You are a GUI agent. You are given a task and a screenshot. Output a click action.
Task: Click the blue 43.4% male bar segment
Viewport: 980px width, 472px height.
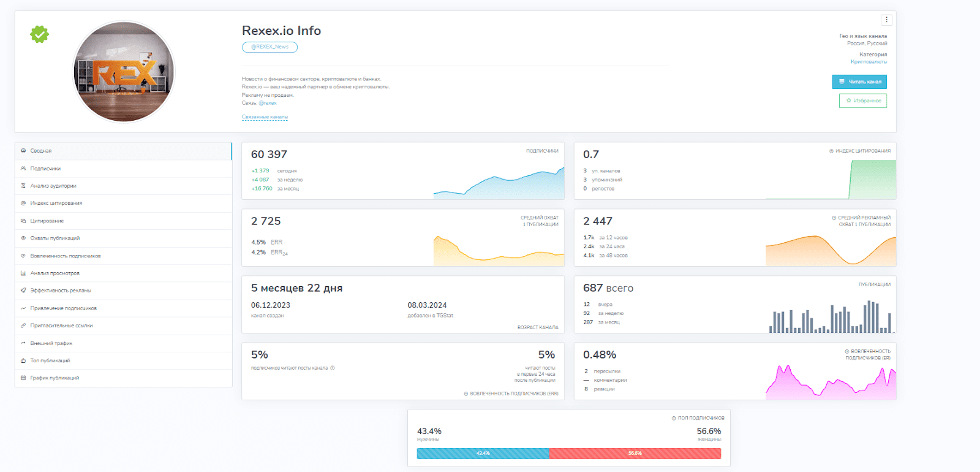point(483,454)
